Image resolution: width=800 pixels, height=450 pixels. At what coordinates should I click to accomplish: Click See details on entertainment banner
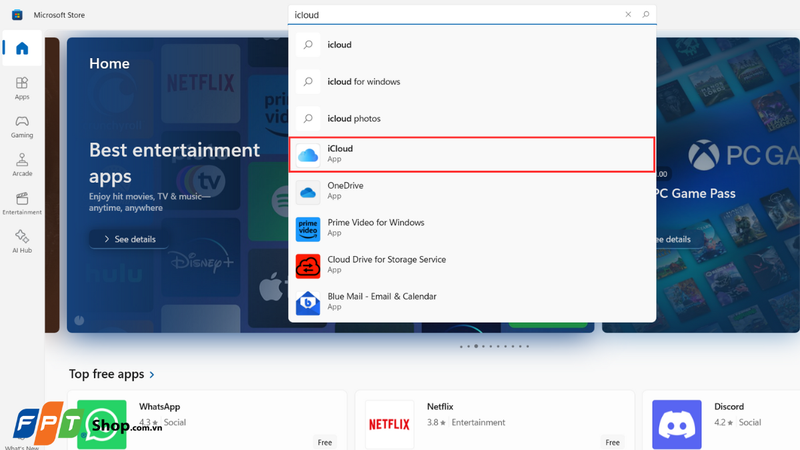click(130, 239)
